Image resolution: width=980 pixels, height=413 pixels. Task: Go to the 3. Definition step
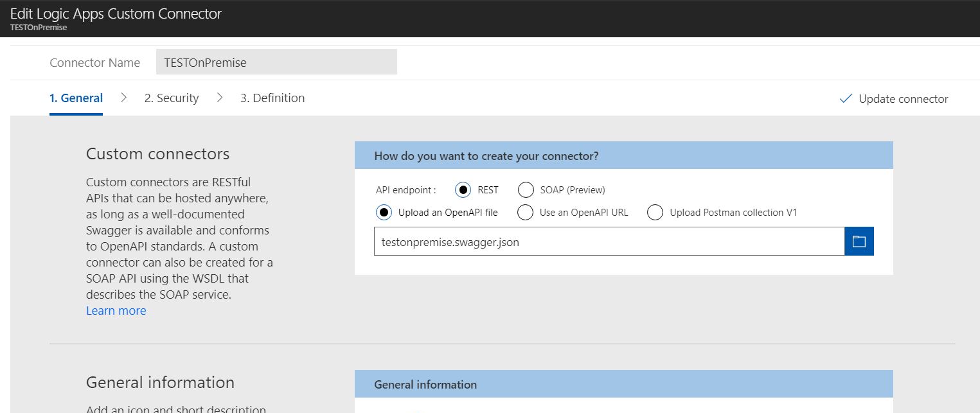(x=272, y=98)
